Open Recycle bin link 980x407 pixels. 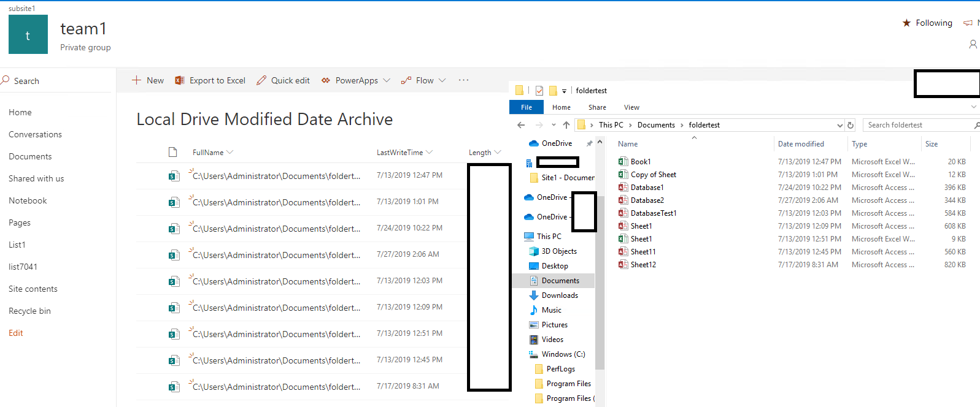[29, 311]
